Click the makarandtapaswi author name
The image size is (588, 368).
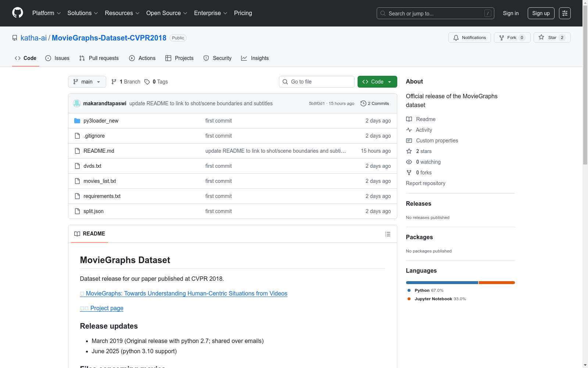pyautogui.click(x=105, y=103)
